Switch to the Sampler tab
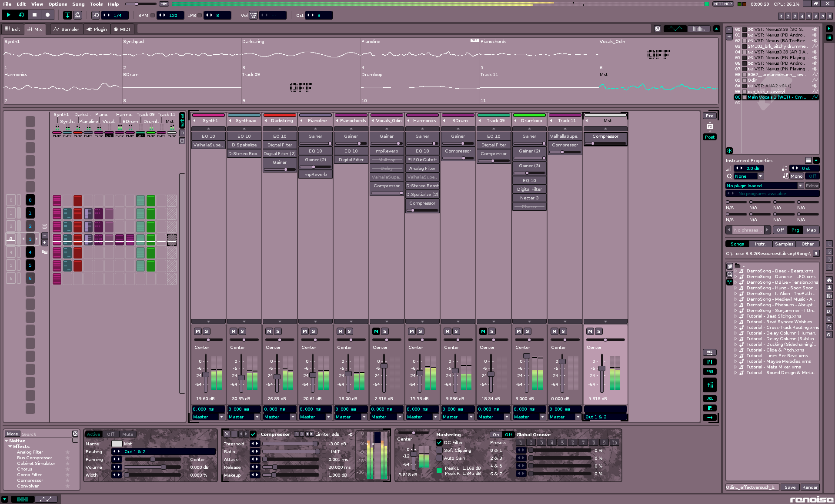Viewport: 835px width, 504px height. tap(66, 29)
